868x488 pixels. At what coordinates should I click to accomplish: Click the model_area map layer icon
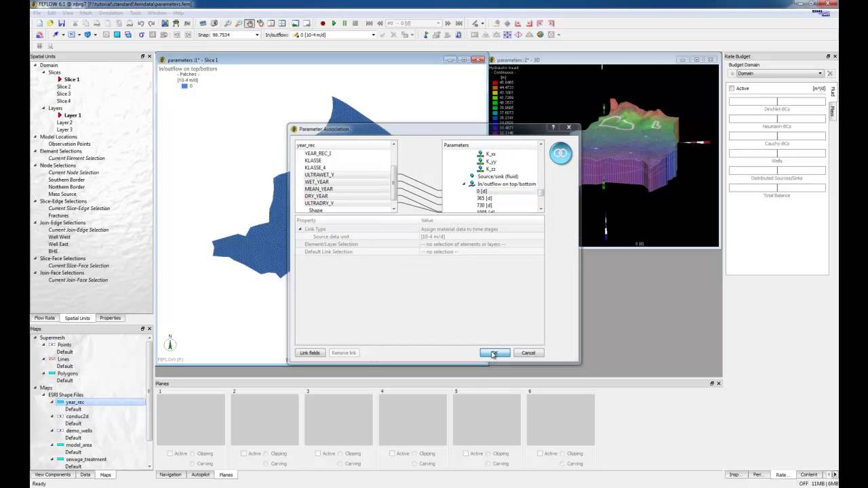pyautogui.click(x=60, y=445)
